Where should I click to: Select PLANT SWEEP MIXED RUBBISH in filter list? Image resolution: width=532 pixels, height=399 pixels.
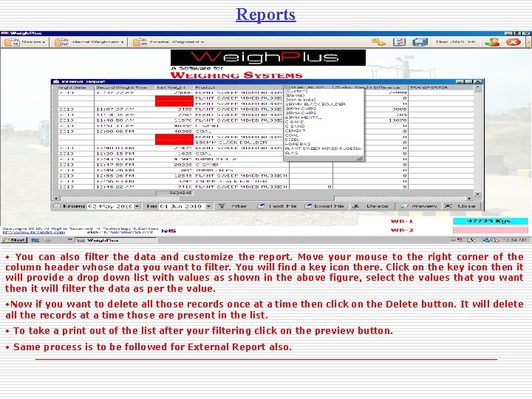pos(324,149)
